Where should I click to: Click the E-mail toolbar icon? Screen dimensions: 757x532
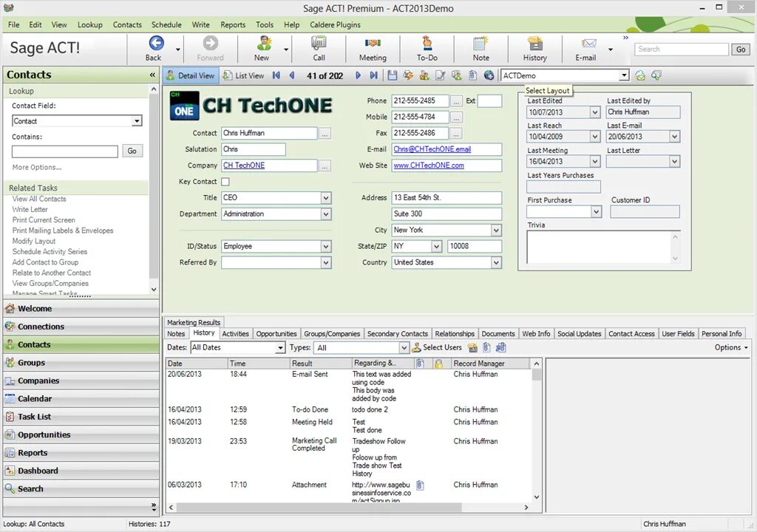[588, 44]
